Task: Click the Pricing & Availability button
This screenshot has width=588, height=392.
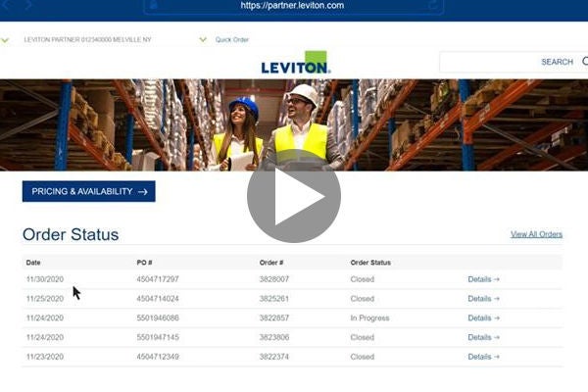Action: (88, 192)
